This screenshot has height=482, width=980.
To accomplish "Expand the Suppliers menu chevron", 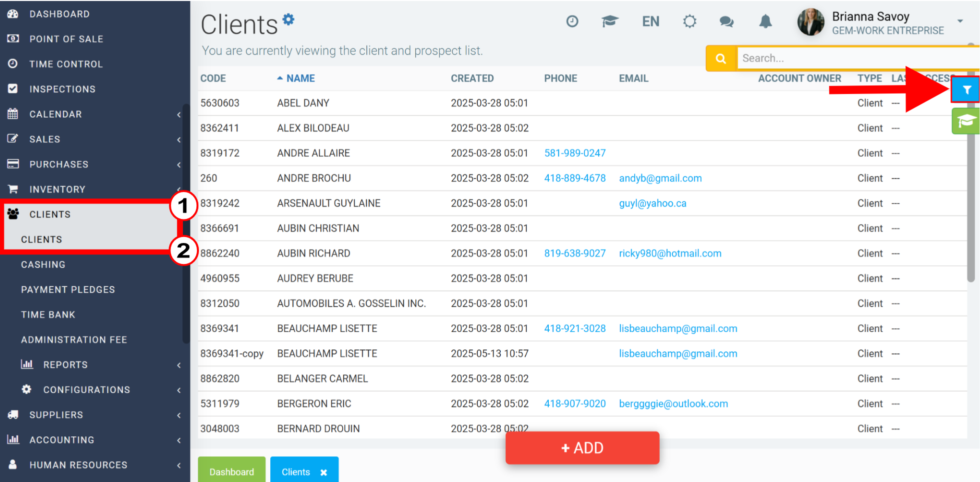I will pyautogui.click(x=179, y=415).
